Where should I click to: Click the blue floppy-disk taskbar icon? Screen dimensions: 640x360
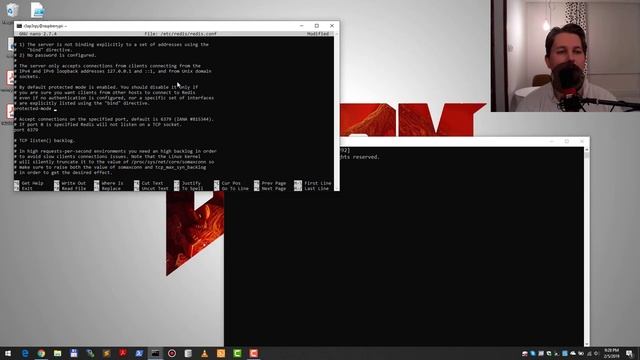click(74, 353)
